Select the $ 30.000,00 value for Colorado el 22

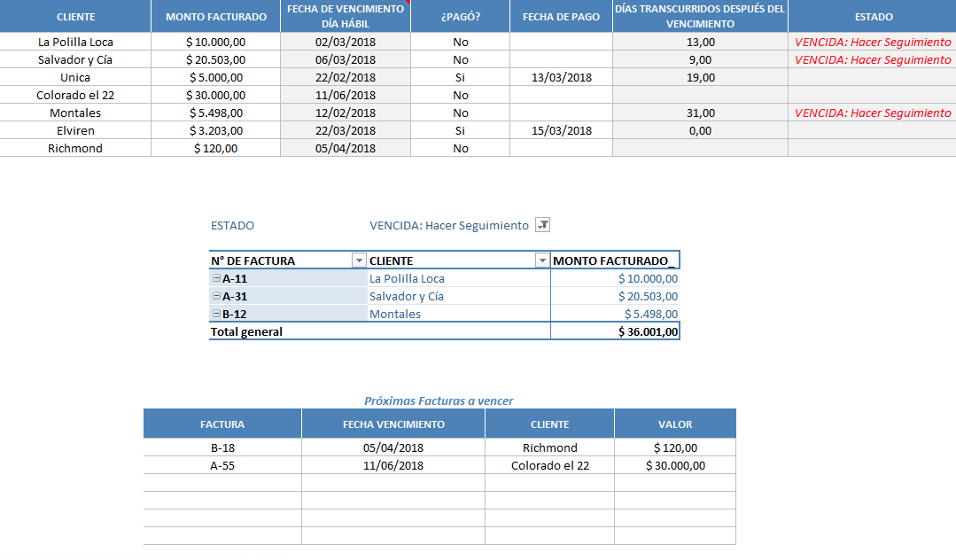point(675,464)
